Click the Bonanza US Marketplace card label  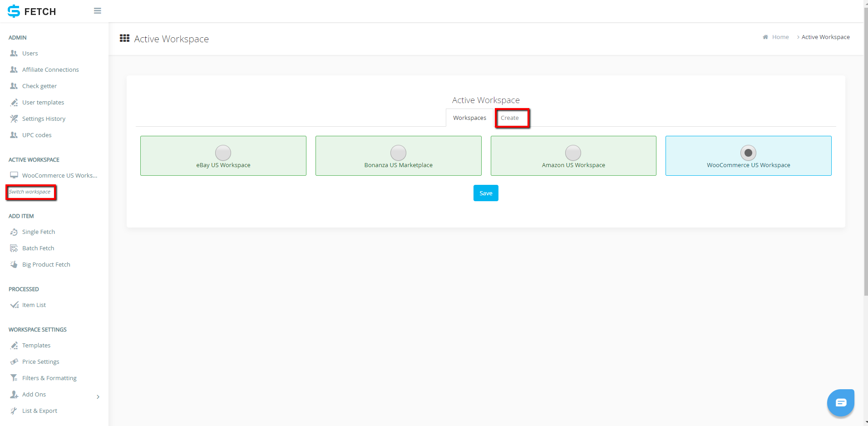click(x=398, y=165)
